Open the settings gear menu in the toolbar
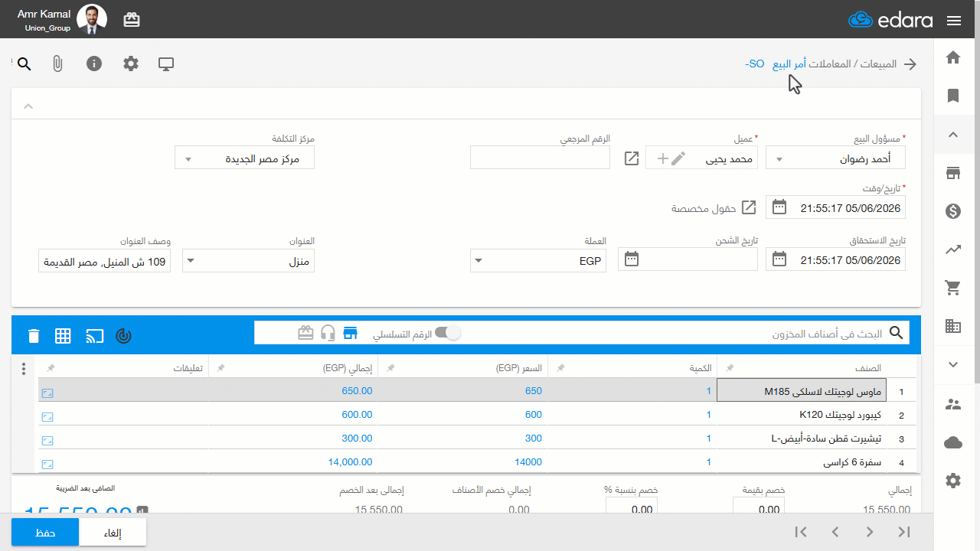The image size is (980, 551). 131,64
